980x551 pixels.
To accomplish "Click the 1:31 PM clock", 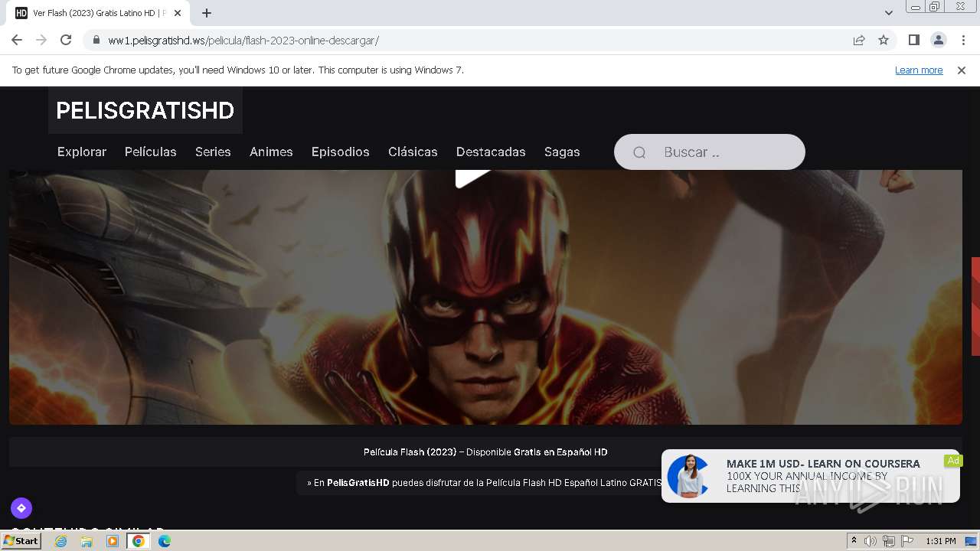I will pyautogui.click(x=941, y=541).
